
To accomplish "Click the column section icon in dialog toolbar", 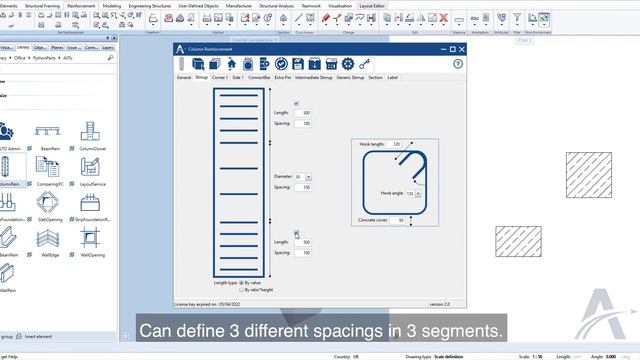I will (x=248, y=64).
